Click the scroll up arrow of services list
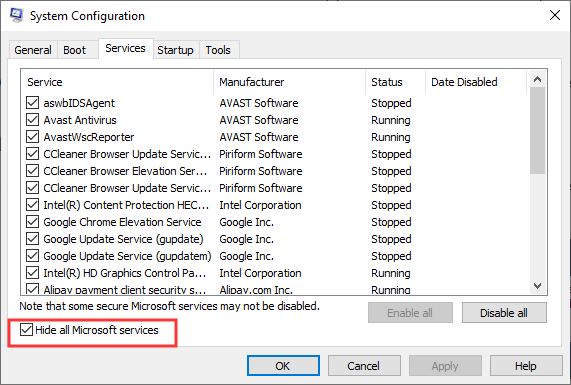Screen dimensions: 571x385 click(x=537, y=79)
